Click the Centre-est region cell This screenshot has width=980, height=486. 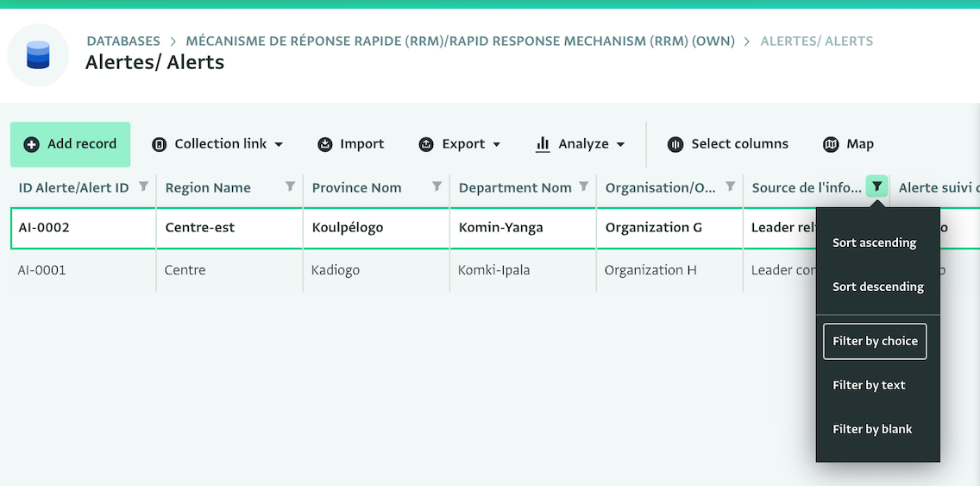(x=229, y=228)
